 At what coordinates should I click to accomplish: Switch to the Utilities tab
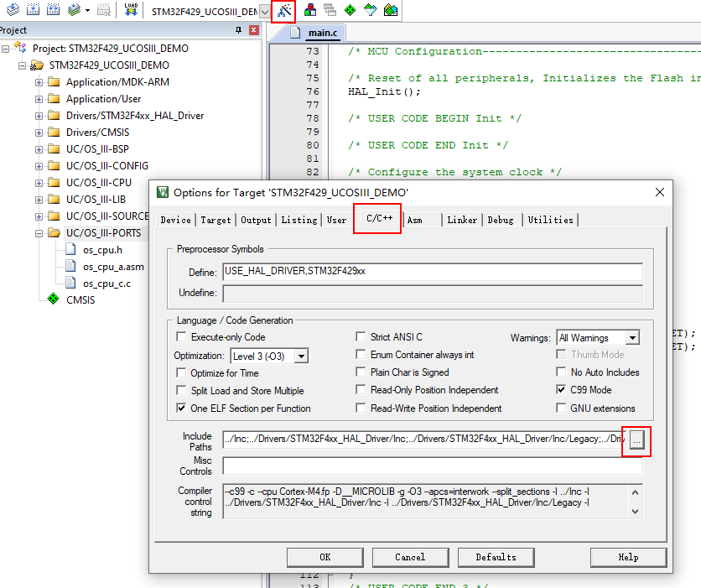tap(551, 220)
